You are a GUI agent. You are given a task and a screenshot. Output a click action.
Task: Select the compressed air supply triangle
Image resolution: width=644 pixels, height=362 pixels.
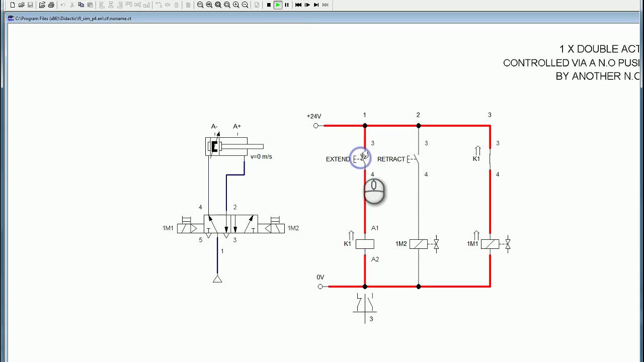click(217, 279)
